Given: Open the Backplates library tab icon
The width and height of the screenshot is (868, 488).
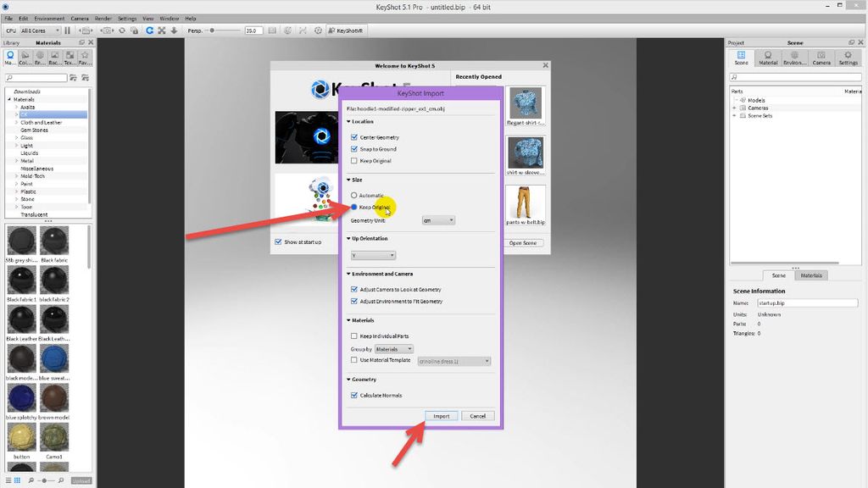Looking at the screenshot, I should tap(55, 58).
